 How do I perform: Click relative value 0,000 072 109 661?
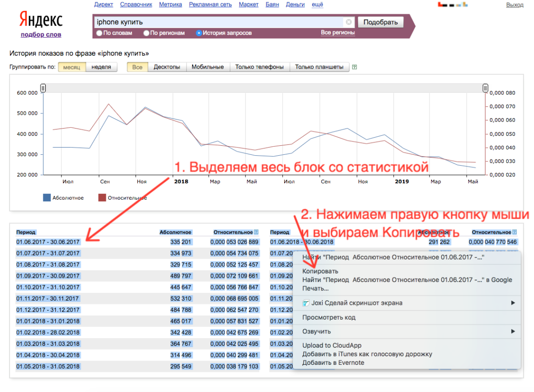coord(234,276)
